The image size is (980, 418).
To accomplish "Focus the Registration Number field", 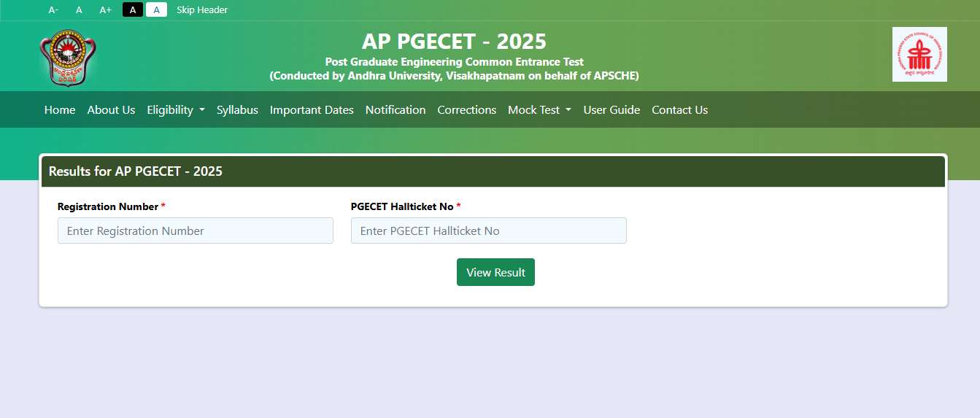I will 196,231.
